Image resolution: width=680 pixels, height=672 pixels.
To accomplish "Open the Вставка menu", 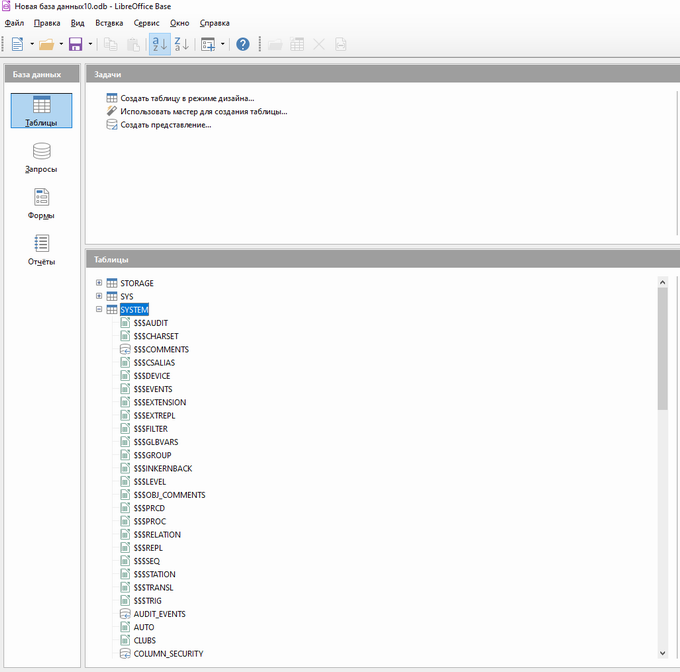I will click(109, 22).
